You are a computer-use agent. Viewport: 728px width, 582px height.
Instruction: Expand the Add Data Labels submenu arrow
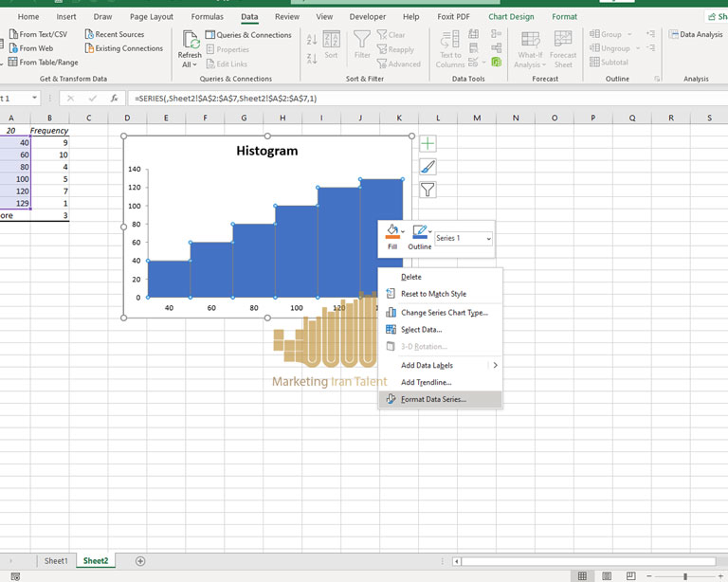(495, 365)
